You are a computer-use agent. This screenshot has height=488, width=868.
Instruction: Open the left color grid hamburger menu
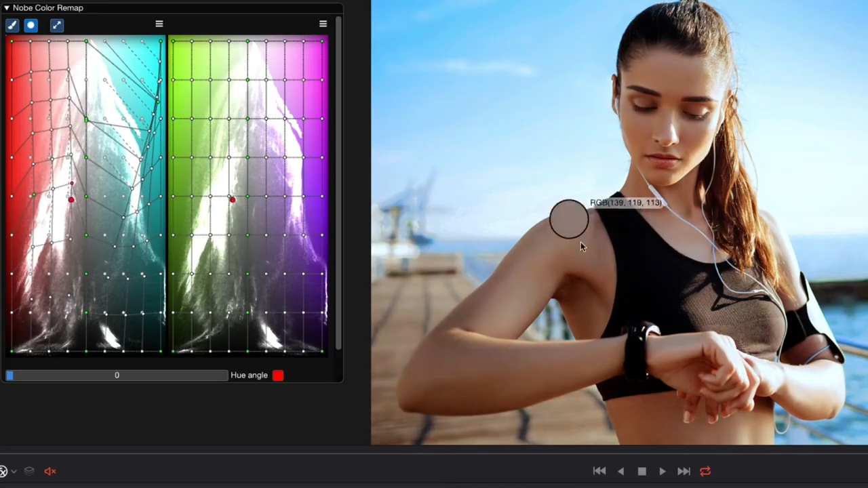coord(159,24)
